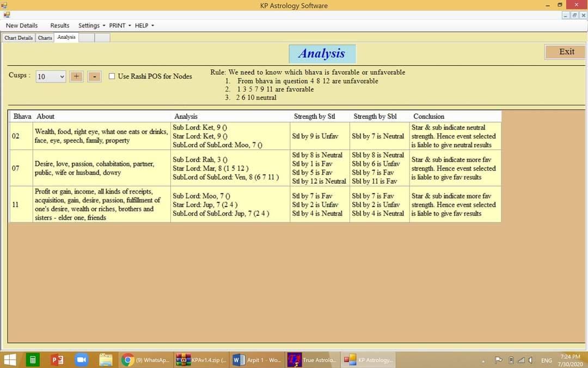Increase cusp with the plus button
The height and width of the screenshot is (368, 588).
coord(76,77)
